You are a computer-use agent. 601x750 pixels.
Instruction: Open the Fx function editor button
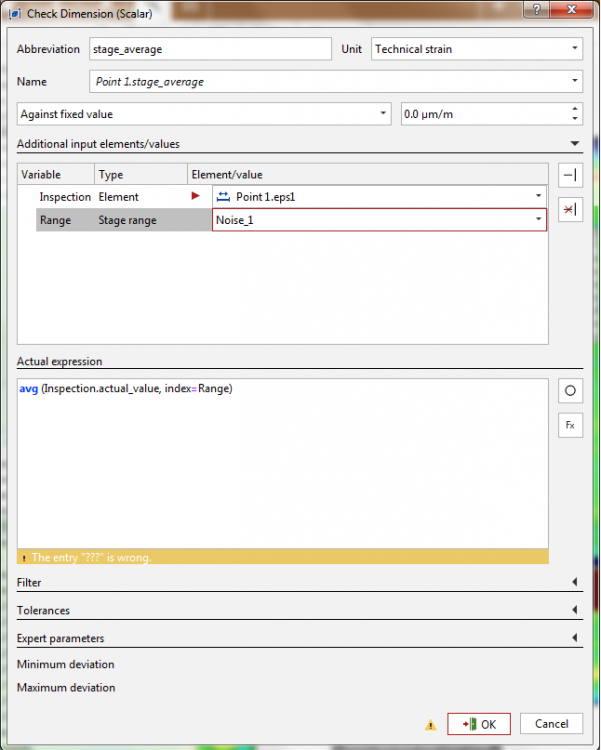click(x=570, y=425)
